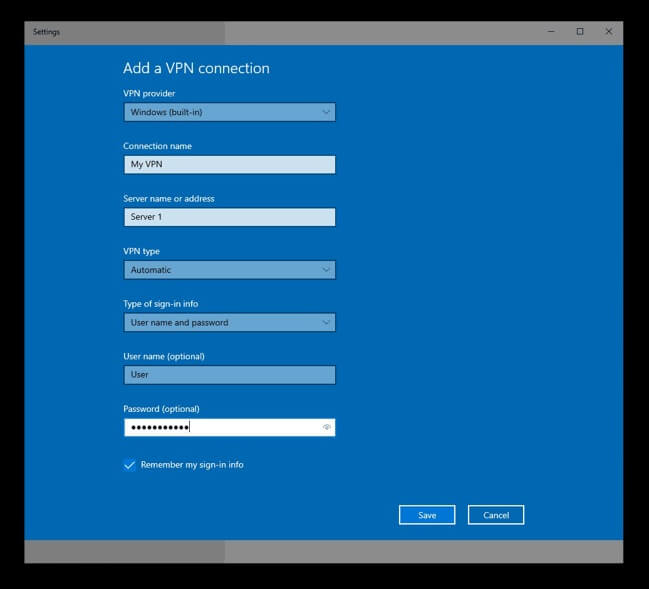Click the Remember my sign-in info label
Screen dimensions: 649x589
tap(192, 465)
